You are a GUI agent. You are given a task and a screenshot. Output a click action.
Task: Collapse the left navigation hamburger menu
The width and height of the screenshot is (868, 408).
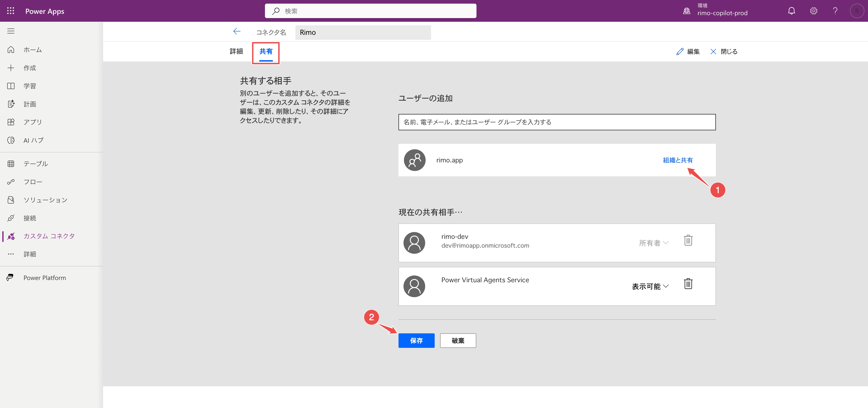tap(11, 31)
